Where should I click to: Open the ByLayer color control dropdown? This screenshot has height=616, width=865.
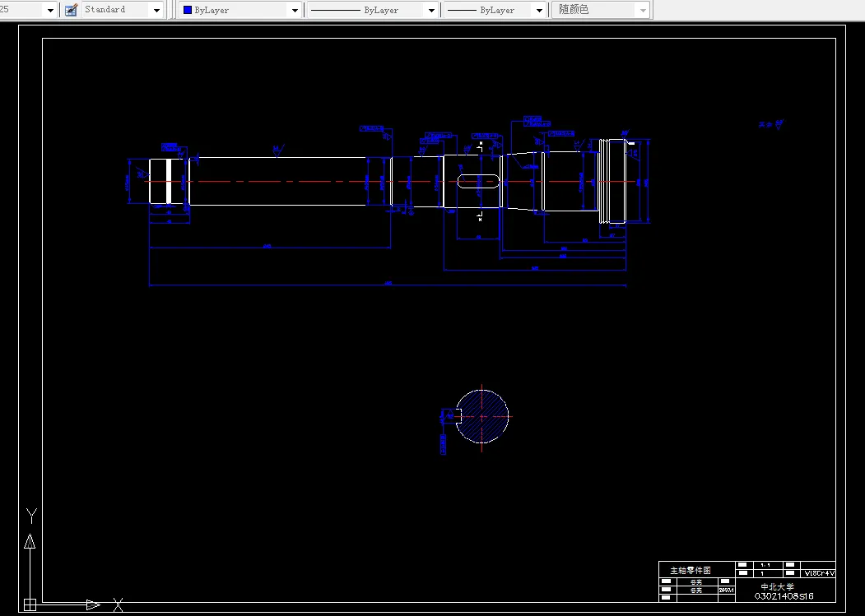[x=295, y=10]
